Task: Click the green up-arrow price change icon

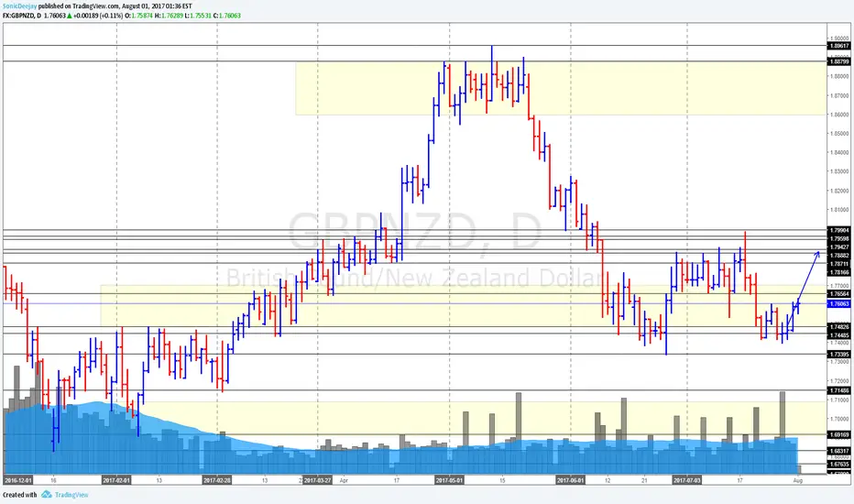Action: pyautogui.click(x=70, y=16)
